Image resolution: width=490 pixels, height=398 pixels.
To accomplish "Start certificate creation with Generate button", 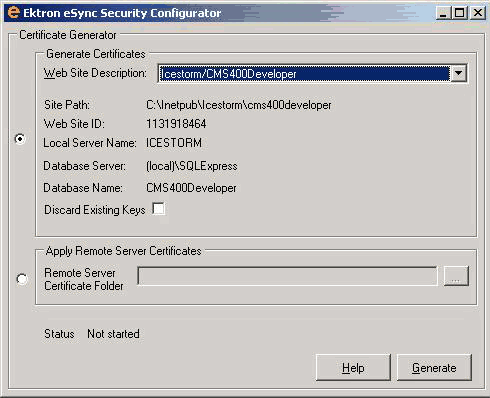I will (434, 368).
